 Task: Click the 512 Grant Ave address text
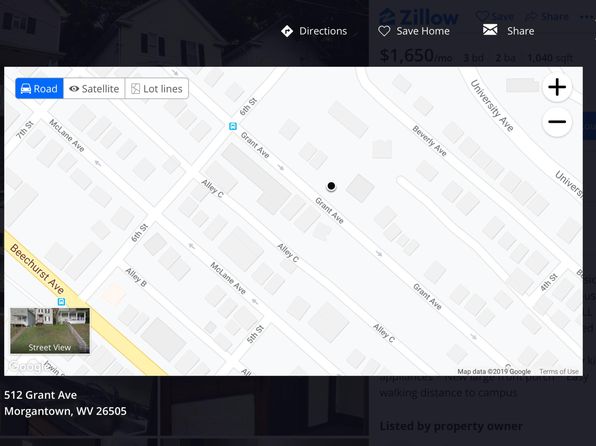click(41, 395)
